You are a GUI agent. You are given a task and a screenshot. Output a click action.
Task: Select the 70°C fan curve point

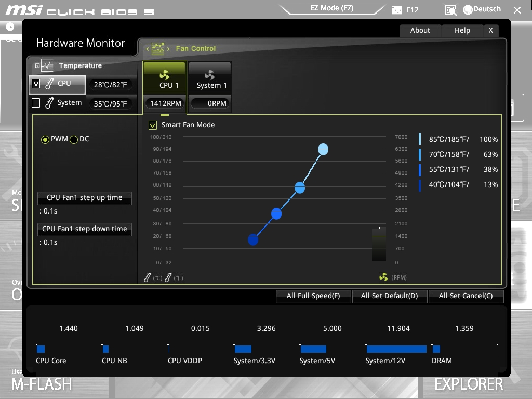(x=300, y=188)
